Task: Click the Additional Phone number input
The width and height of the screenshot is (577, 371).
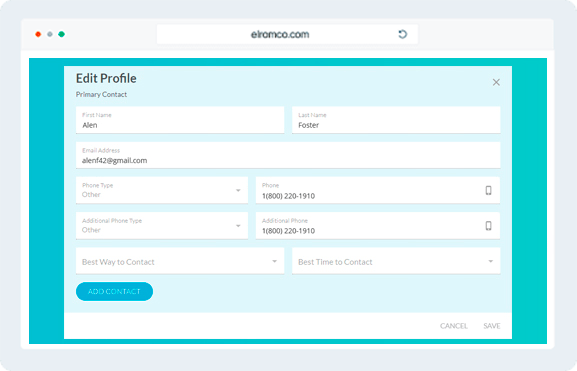Action: click(378, 226)
